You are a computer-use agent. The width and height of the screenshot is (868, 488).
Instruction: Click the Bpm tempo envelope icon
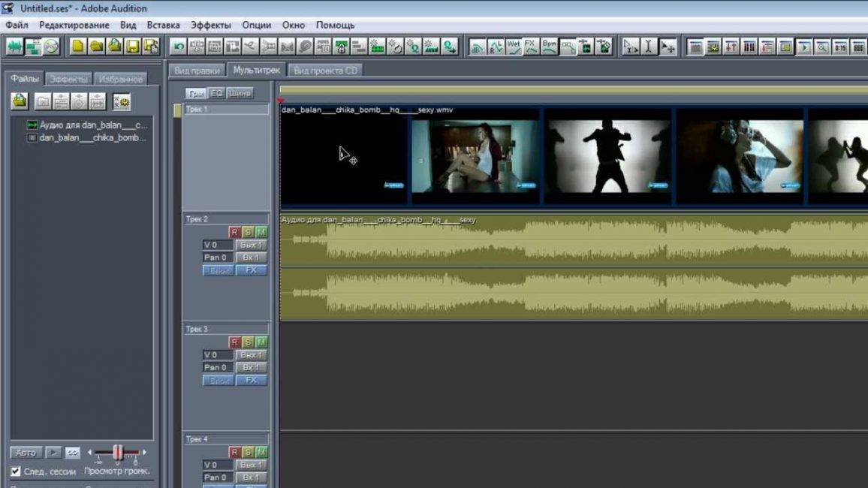pyautogui.click(x=550, y=47)
